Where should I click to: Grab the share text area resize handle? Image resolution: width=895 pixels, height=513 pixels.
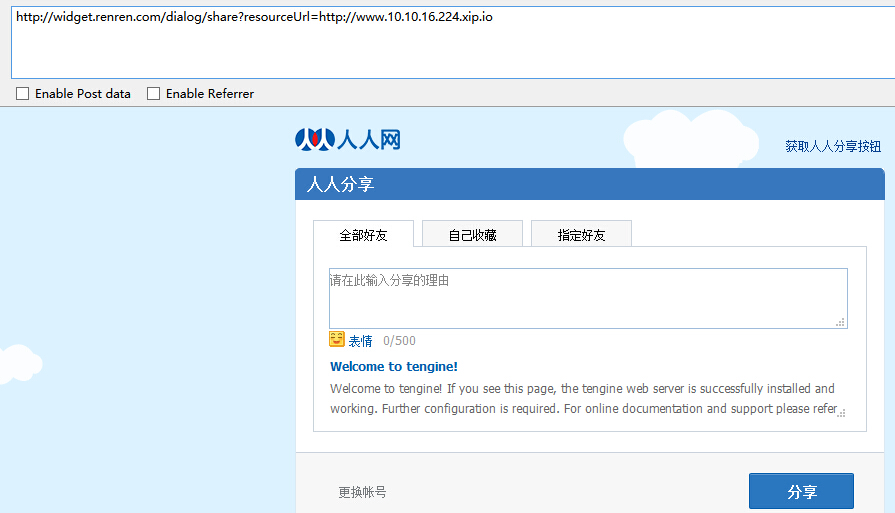point(840,322)
